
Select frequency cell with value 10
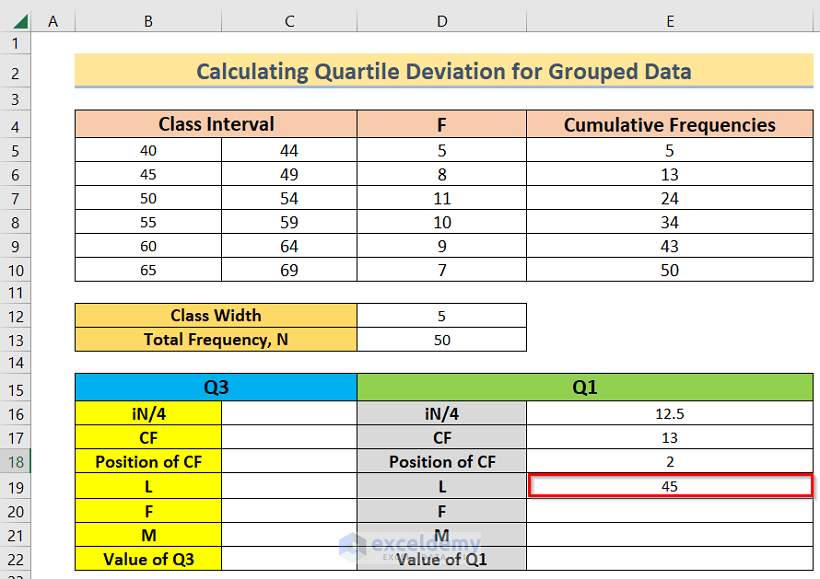click(x=442, y=222)
